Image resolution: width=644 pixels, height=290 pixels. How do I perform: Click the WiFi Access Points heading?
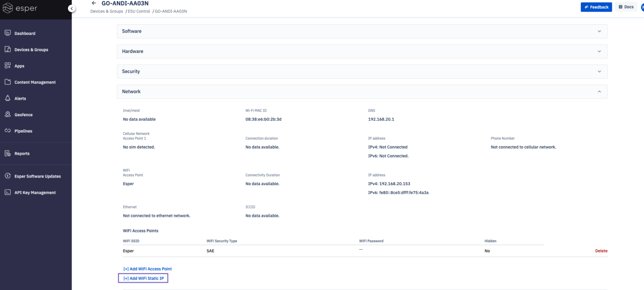coord(140,231)
